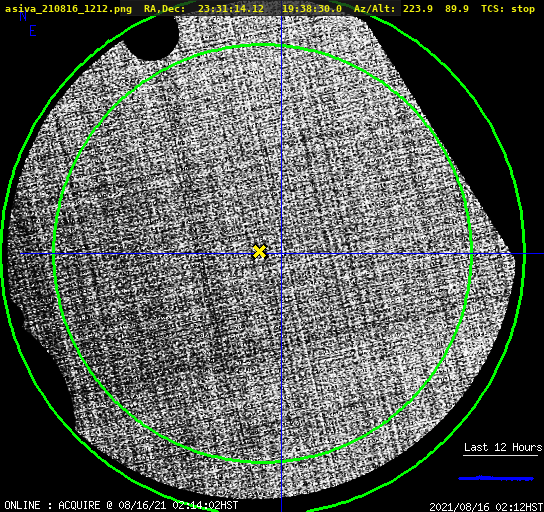Click the blue E east compass label
Screen dimensions: 544x512
click(x=32, y=31)
